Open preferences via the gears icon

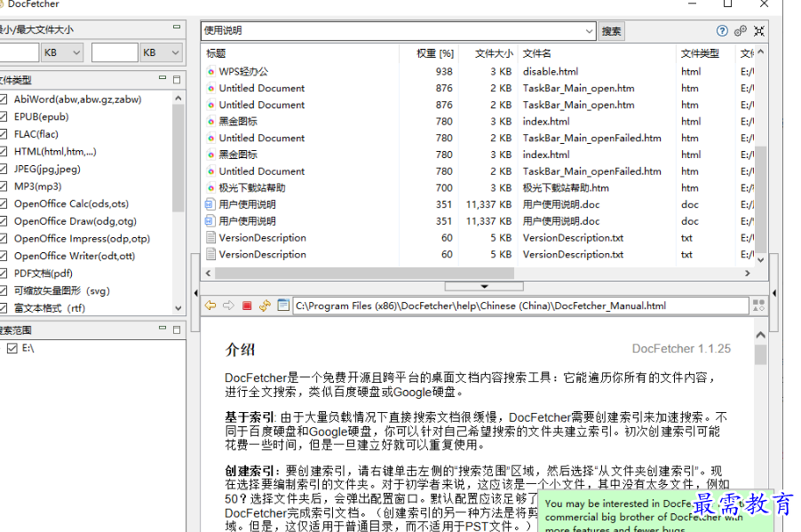[x=741, y=31]
